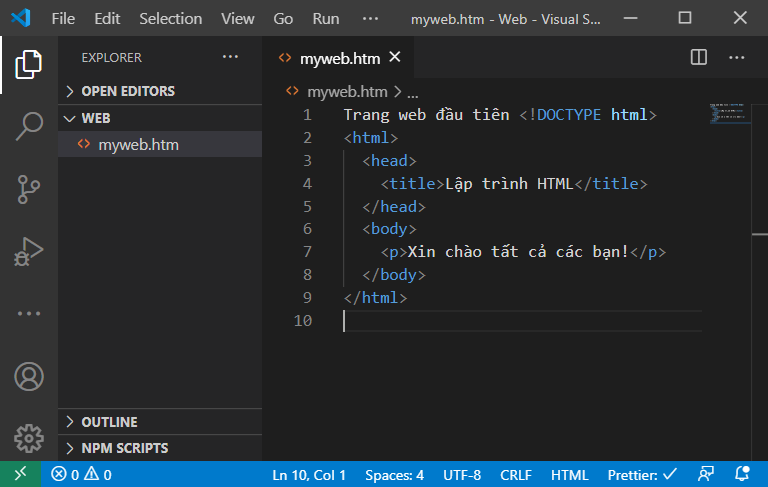Viewport: 768px width, 487px height.
Task: Open the View menu
Action: tap(238, 19)
